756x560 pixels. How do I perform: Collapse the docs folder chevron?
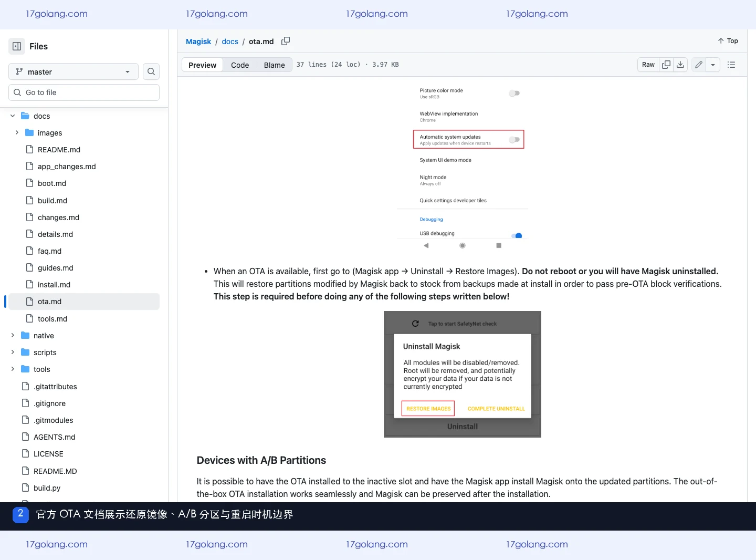pos(13,116)
